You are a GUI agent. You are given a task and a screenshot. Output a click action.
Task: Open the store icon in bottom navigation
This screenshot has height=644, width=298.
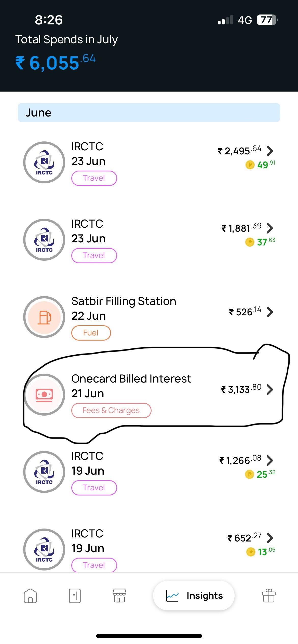[x=119, y=595]
